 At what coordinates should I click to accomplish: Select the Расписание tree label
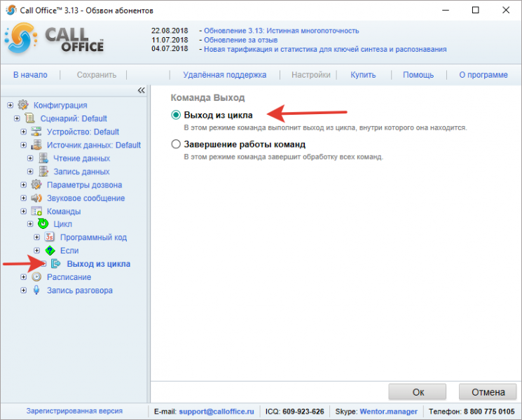pos(69,277)
